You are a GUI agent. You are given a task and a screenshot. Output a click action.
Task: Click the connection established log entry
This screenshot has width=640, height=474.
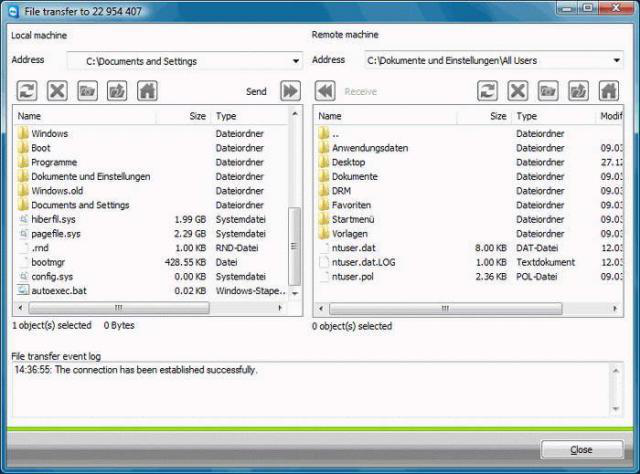point(136,370)
